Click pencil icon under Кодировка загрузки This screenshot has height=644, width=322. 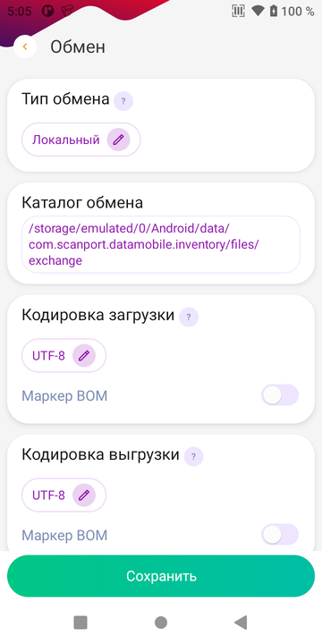click(x=84, y=356)
